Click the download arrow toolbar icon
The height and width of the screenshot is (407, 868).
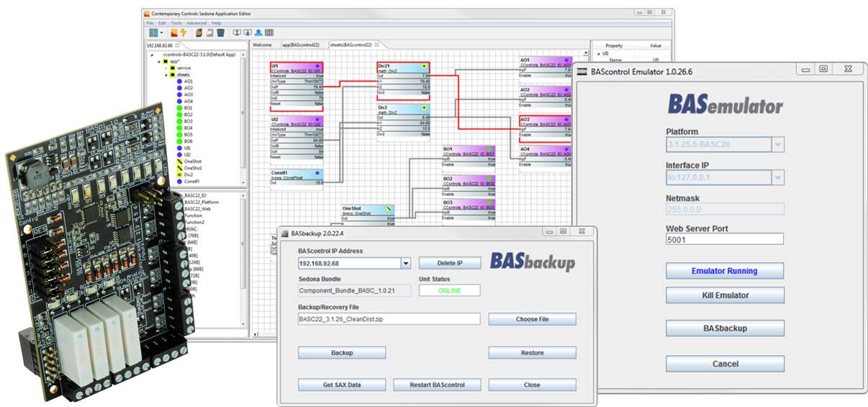pyautogui.click(x=247, y=32)
